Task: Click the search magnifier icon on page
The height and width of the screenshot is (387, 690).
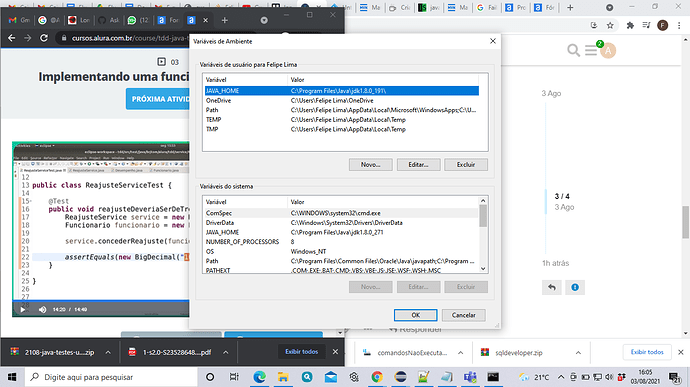Action: [573, 50]
